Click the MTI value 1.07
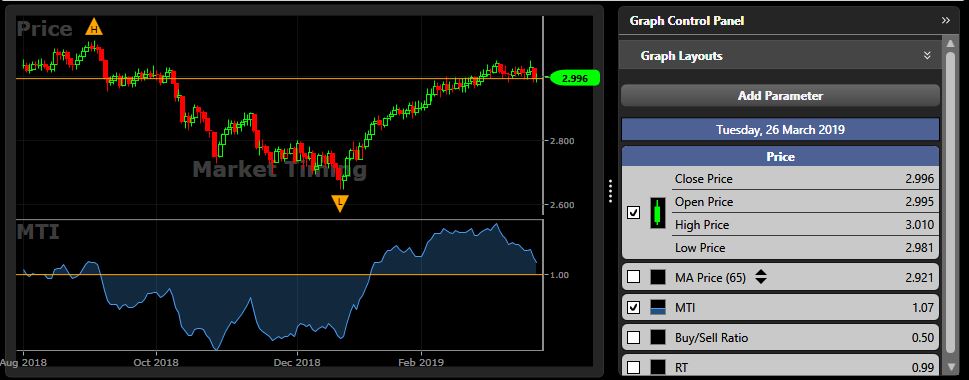 coord(923,307)
